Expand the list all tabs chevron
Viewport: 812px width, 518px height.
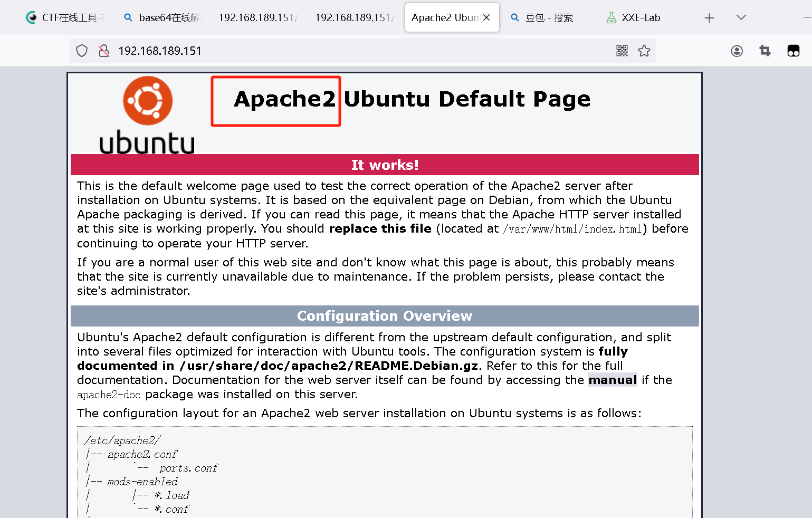[741, 17]
